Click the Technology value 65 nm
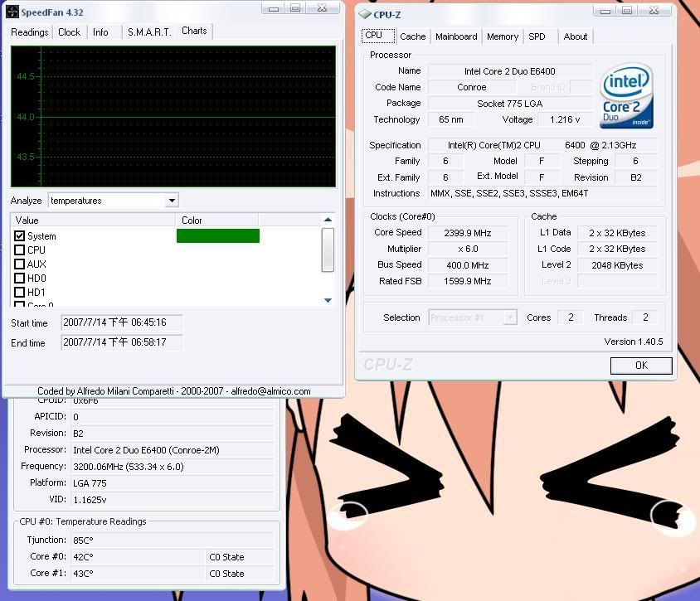 pyautogui.click(x=451, y=119)
